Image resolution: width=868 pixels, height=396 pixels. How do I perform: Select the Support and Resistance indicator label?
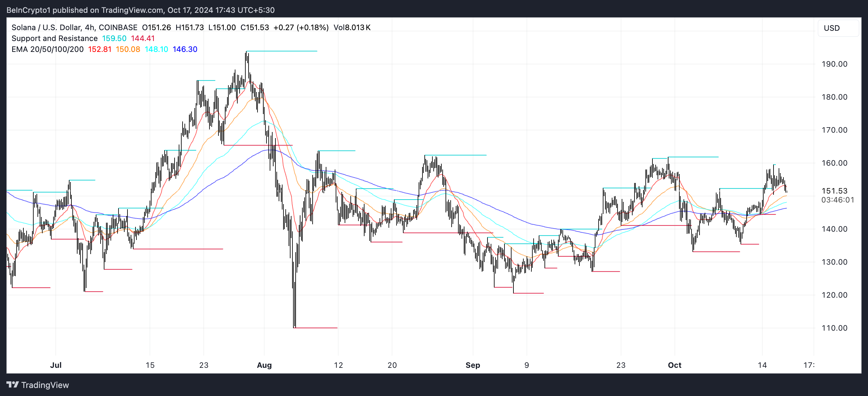54,38
